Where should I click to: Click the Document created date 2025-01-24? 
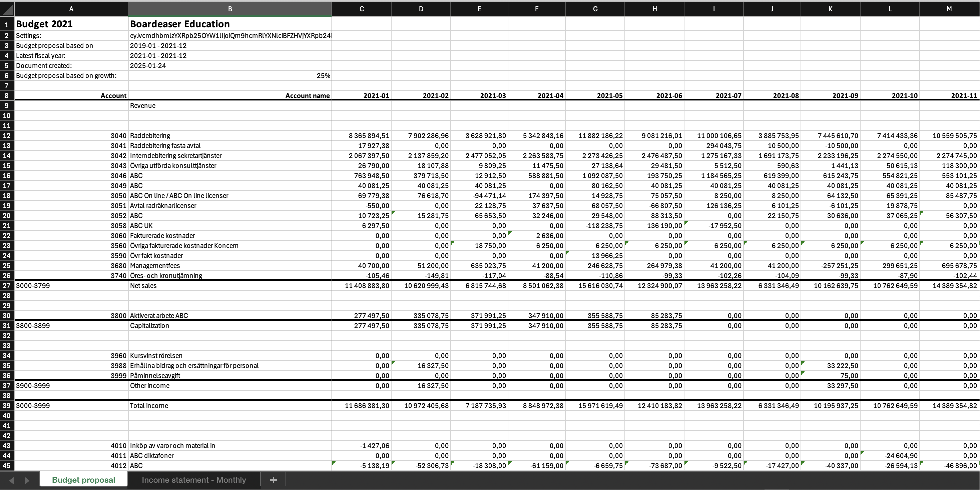[x=230, y=65]
